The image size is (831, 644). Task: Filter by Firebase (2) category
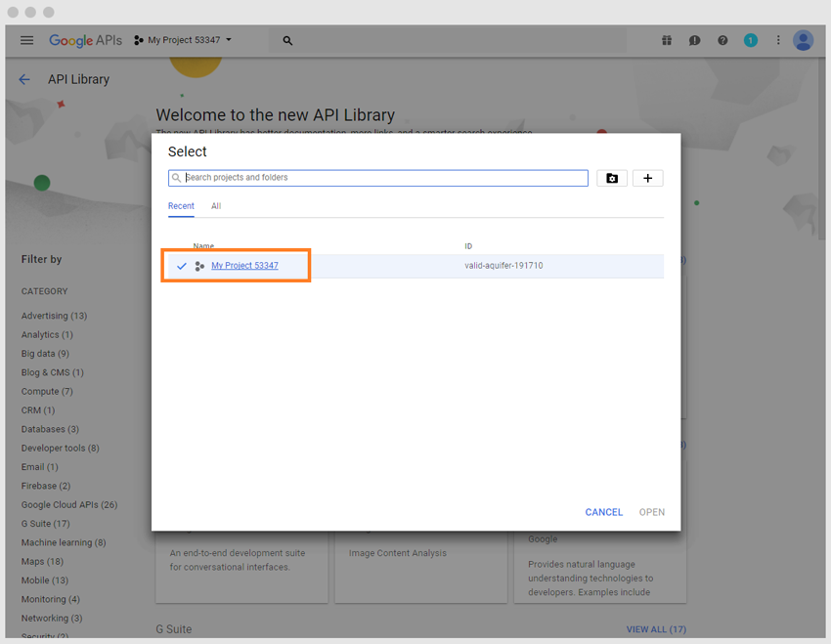(x=46, y=486)
